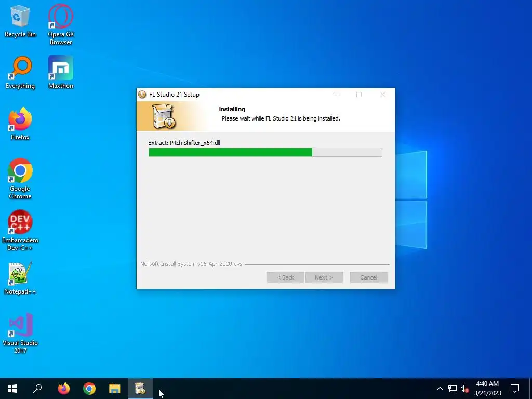Select the Visual Studio 2017 shortcut
The image size is (532, 399).
click(x=20, y=333)
